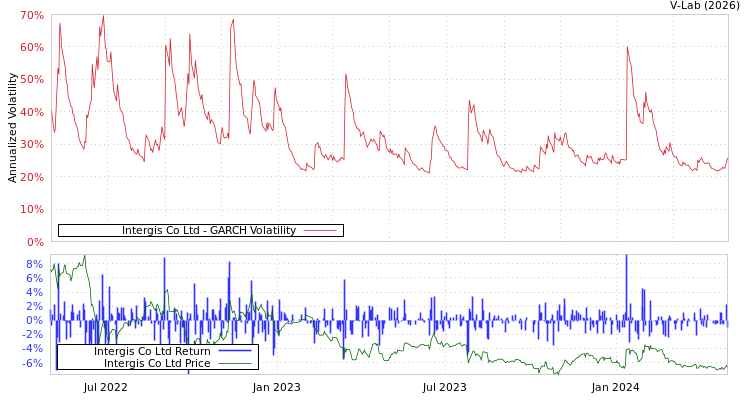Click the 70% label on volatility axis
This screenshot has height=400, width=750.
pos(32,16)
